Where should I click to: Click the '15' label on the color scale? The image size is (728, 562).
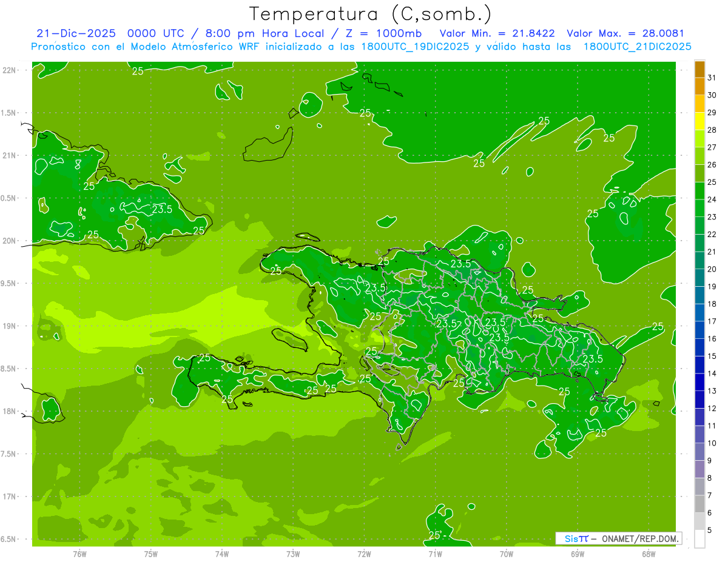[x=712, y=356]
